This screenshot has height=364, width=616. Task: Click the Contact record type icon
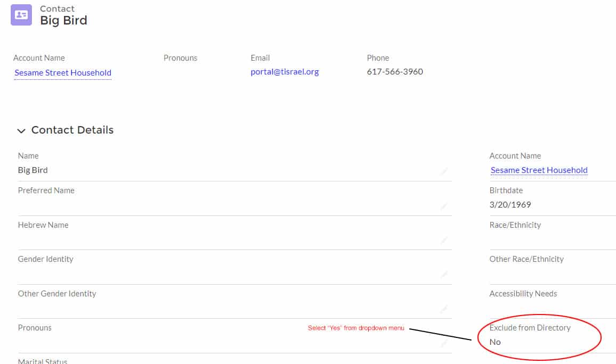coord(21,14)
